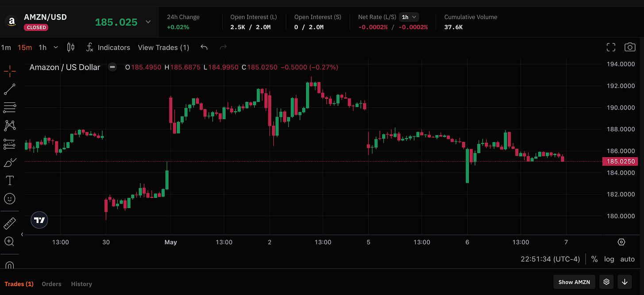
Task: Click the 185.0250 price label on axis
Action: click(621, 162)
